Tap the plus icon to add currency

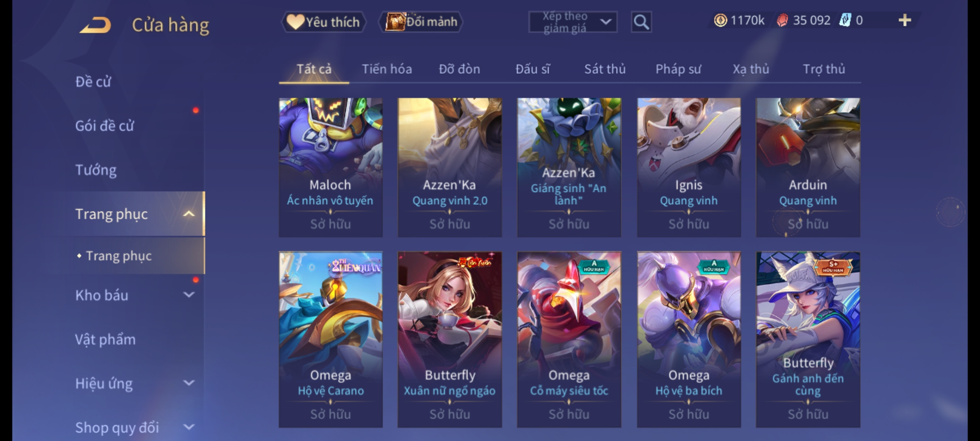(905, 20)
